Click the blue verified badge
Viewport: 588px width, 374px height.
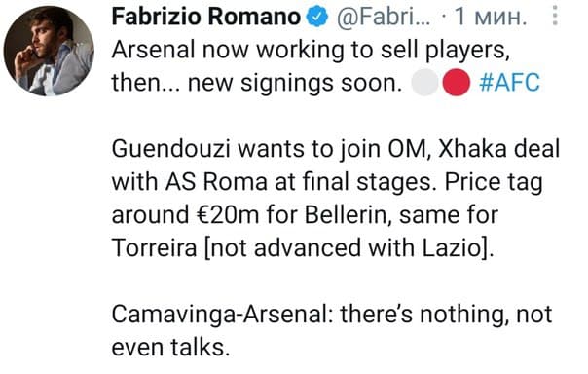pyautogui.click(x=317, y=17)
